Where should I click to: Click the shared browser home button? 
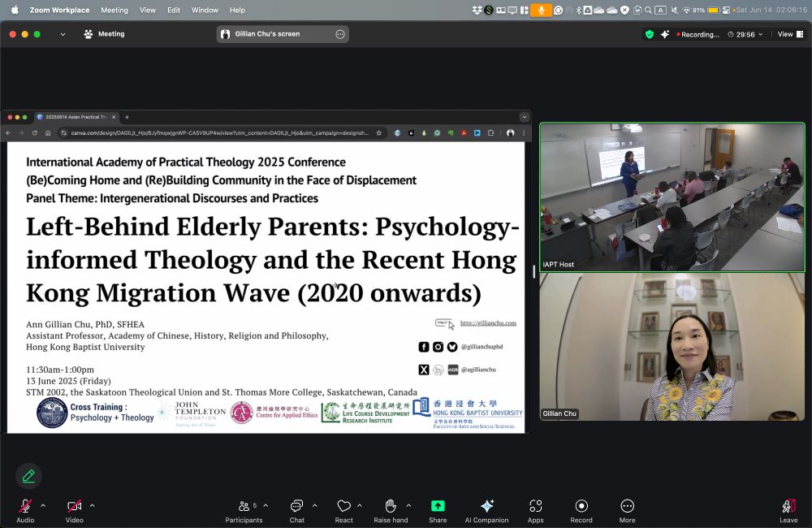48,133
